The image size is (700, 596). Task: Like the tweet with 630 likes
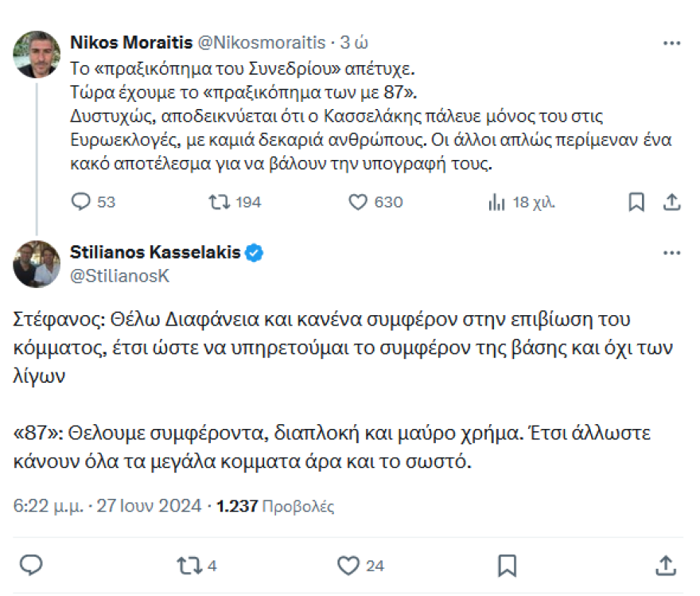(x=358, y=202)
